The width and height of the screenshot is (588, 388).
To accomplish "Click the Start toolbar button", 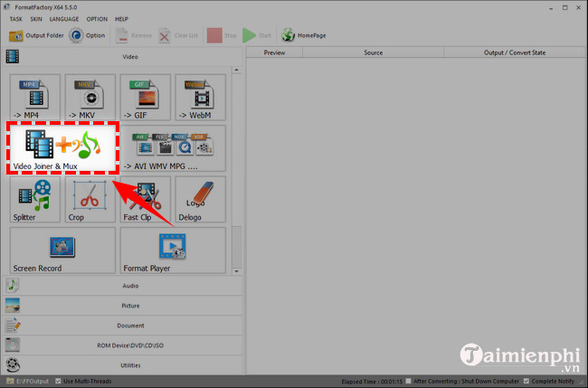I will 257,35.
